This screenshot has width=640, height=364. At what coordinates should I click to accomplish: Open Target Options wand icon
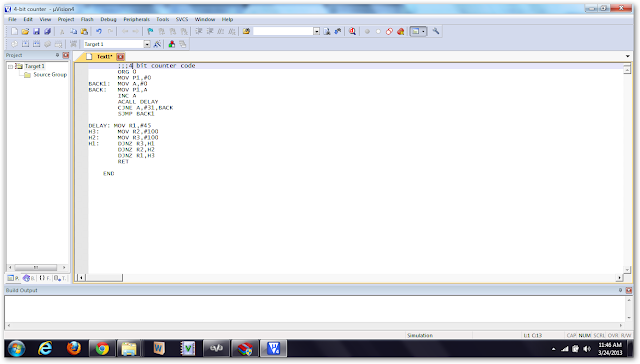tap(157, 44)
